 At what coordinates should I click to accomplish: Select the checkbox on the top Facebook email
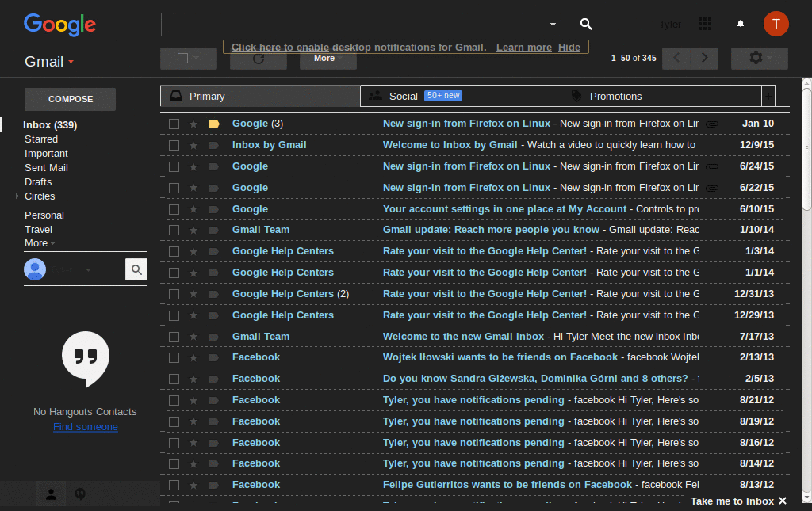click(174, 357)
